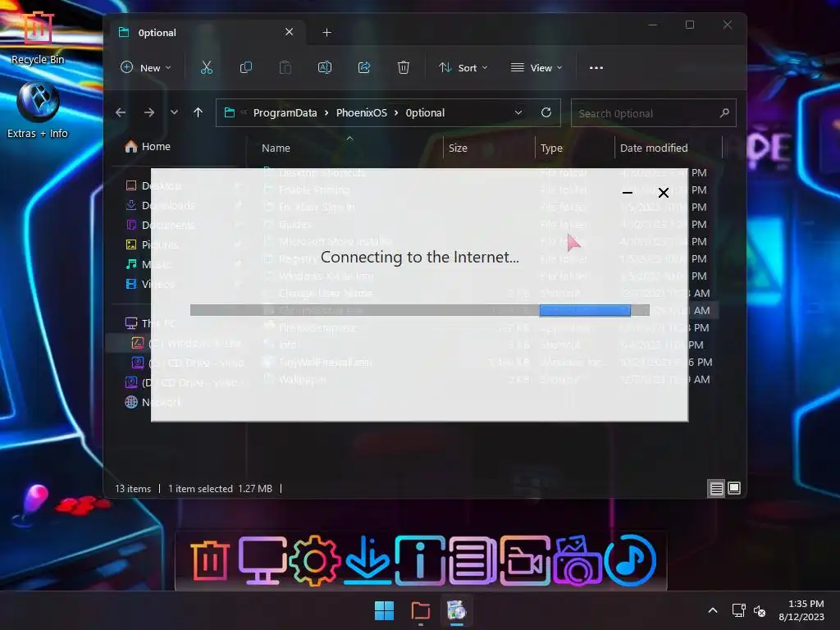Select the Downloads icon in the sidebar
This screenshot has height=630, width=840.
click(x=131, y=205)
